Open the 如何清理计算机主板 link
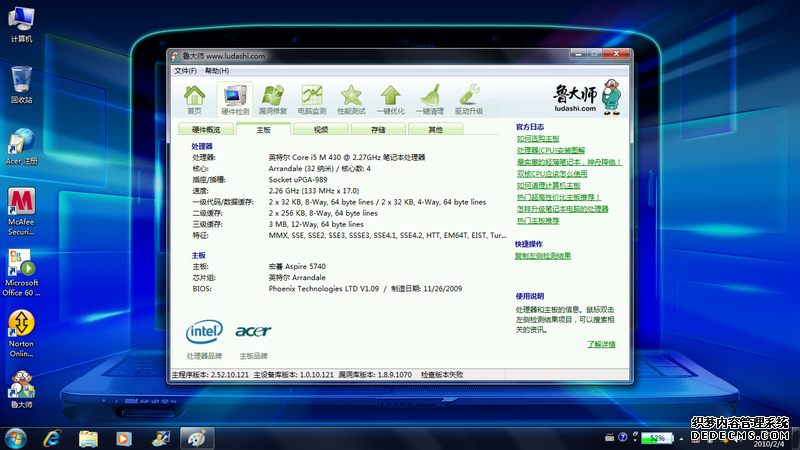Image resolution: width=800 pixels, height=450 pixels. coord(548,186)
